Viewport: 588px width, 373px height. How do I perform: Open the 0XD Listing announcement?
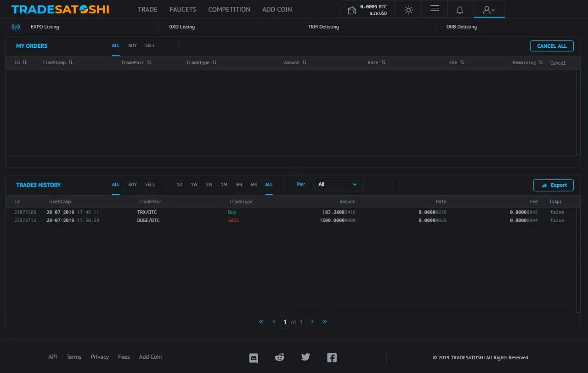click(x=182, y=27)
